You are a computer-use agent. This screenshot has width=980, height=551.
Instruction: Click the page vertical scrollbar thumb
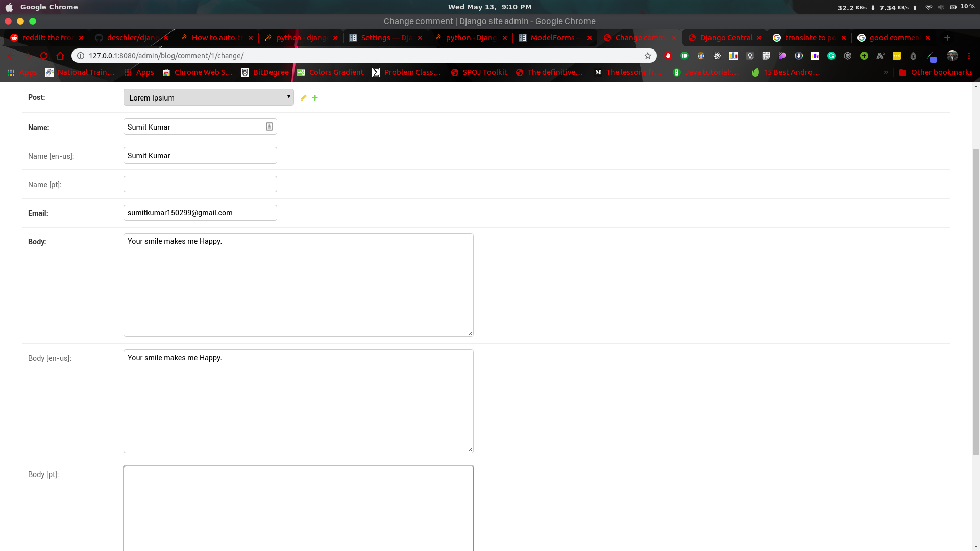point(976,301)
